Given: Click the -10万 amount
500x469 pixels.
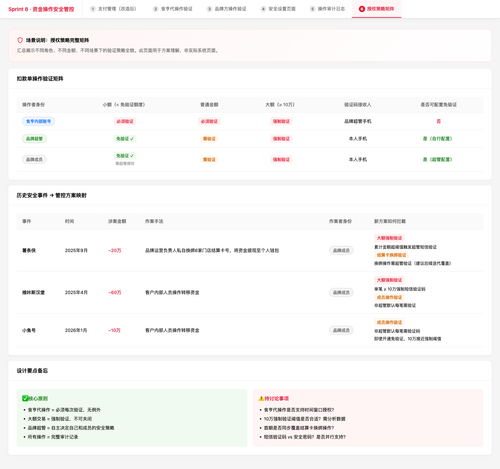Looking at the screenshot, I should pos(114,330).
